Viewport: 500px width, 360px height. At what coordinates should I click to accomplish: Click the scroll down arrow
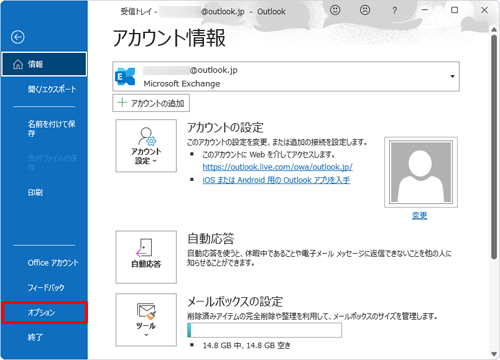pyautogui.click(x=494, y=354)
